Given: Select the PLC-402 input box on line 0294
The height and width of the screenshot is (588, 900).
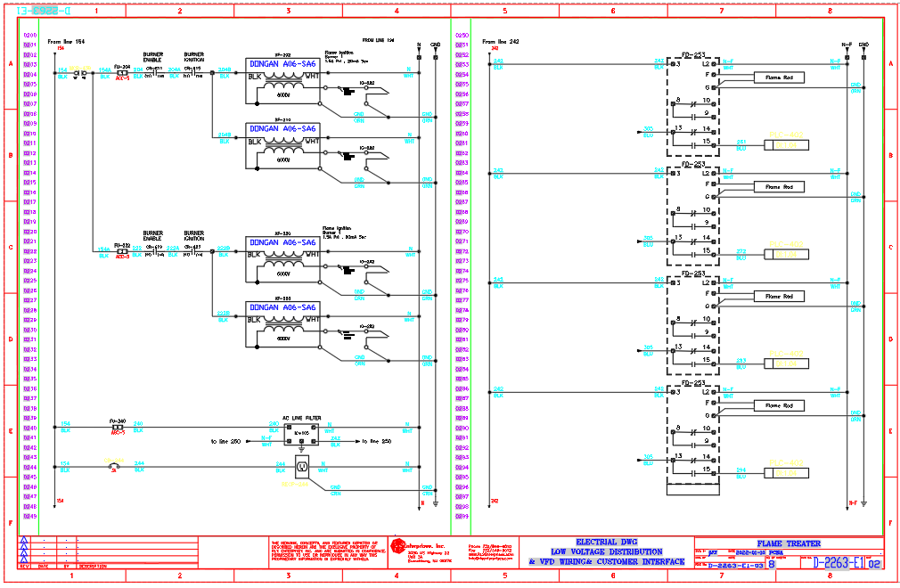Looking at the screenshot, I should [786, 473].
